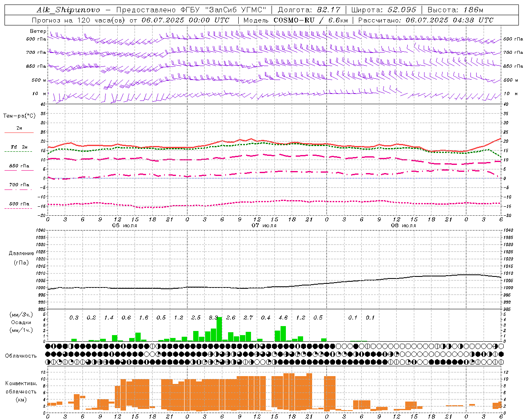
Task: Click the Рассчитано: 06.07.2025 04:38 UTC timestamp
Action: click(426, 20)
